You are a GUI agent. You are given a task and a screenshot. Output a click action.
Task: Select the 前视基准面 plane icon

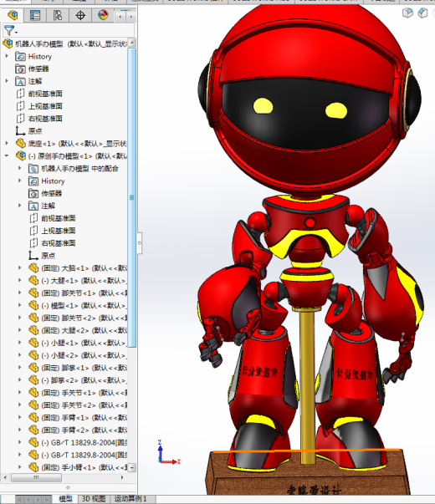coord(20,94)
